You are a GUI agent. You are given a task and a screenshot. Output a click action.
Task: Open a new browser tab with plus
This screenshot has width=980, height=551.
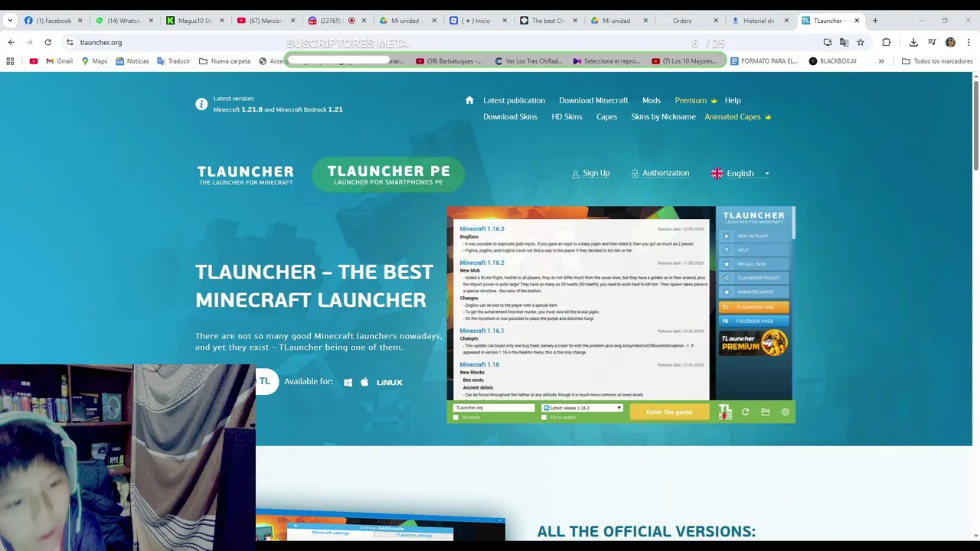875,21
